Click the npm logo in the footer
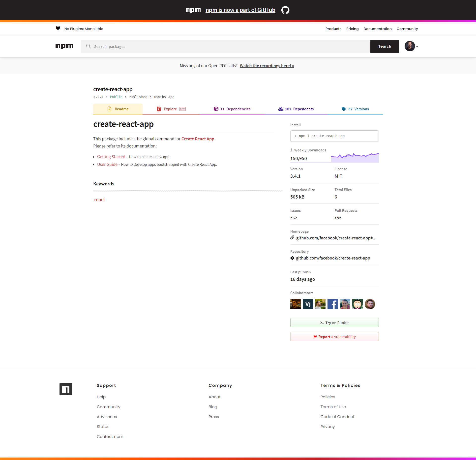This screenshot has width=476, height=460. pyautogui.click(x=65, y=389)
